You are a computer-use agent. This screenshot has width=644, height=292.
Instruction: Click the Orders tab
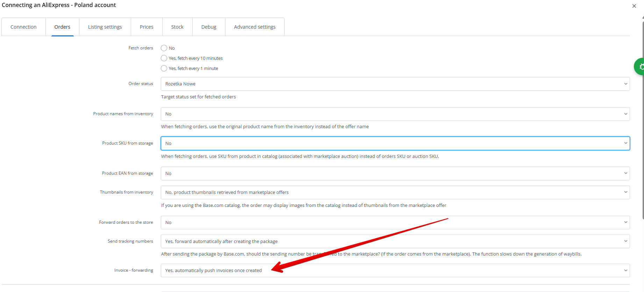coord(62,27)
